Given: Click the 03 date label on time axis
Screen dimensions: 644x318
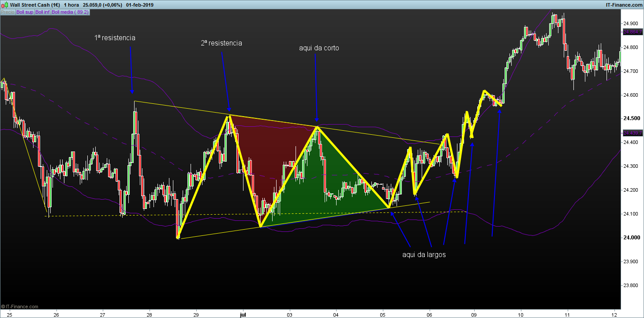Looking at the screenshot, I should click(x=289, y=315).
